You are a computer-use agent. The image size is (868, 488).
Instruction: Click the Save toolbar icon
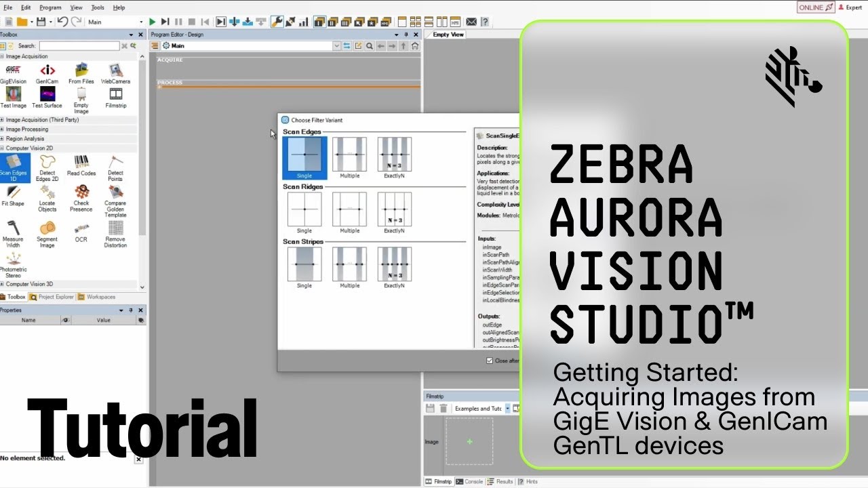(x=41, y=22)
